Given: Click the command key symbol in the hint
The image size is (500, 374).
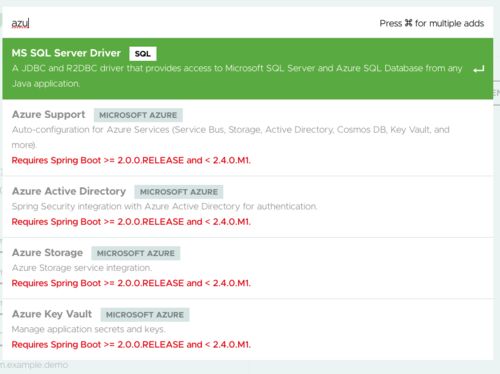Looking at the screenshot, I should (x=408, y=23).
